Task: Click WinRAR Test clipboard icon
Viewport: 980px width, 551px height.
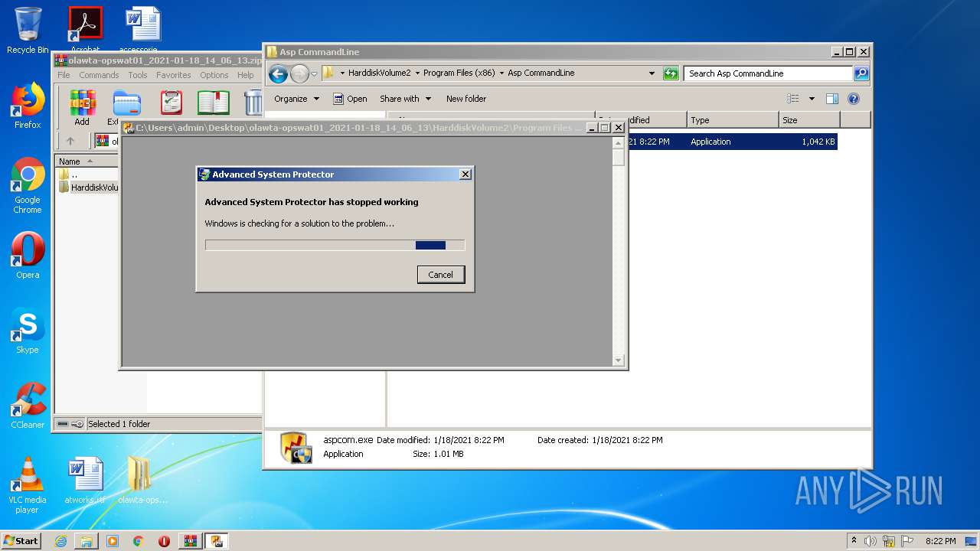Action: [x=171, y=103]
